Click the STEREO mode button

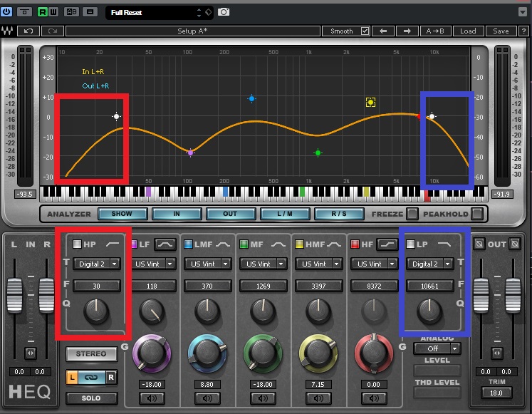pos(91,354)
